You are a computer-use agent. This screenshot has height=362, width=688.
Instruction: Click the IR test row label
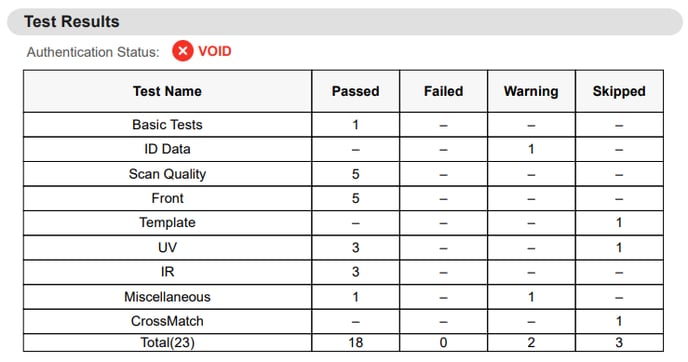pos(167,272)
